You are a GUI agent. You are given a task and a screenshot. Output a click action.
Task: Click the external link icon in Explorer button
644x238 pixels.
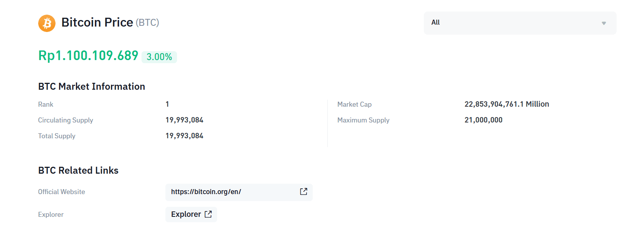tap(208, 214)
